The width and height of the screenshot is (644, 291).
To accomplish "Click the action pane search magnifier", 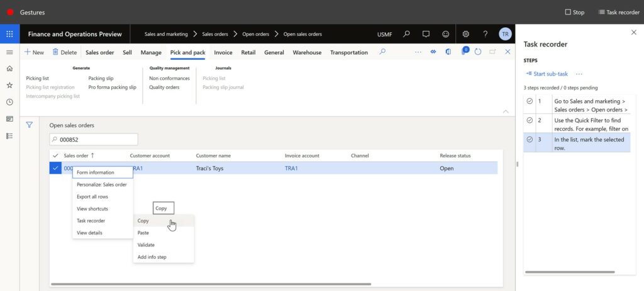I will 382,52.
